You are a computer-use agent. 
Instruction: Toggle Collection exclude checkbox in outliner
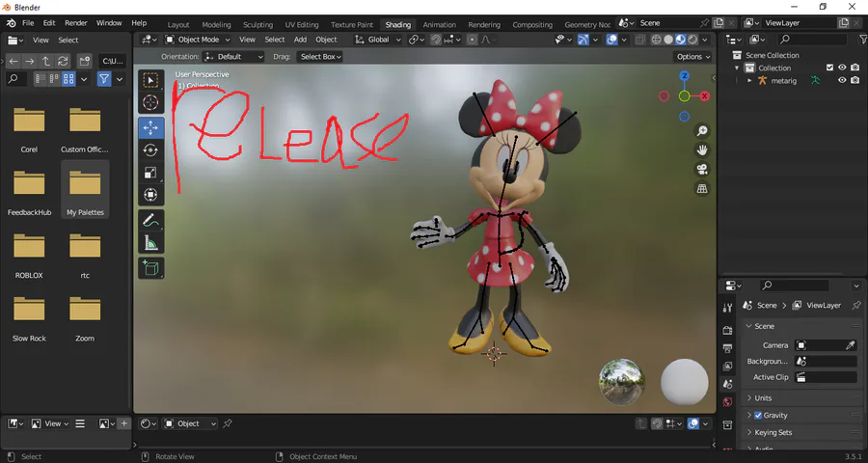coord(829,68)
